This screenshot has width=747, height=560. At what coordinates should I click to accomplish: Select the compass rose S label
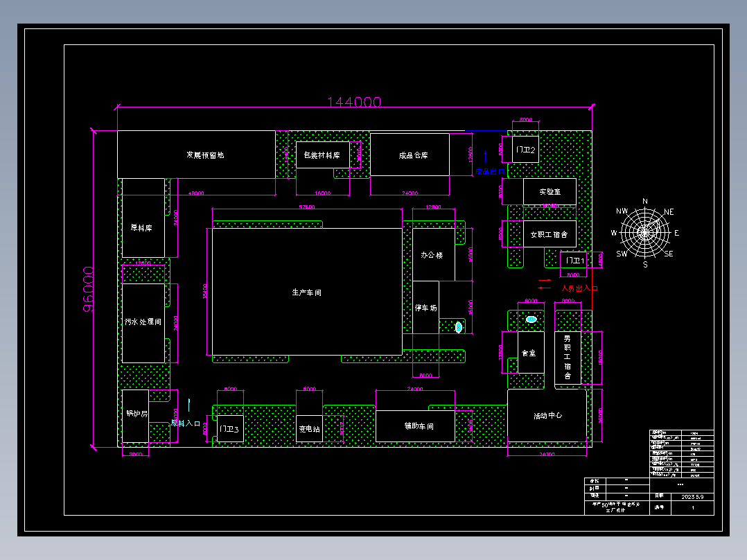(x=646, y=264)
